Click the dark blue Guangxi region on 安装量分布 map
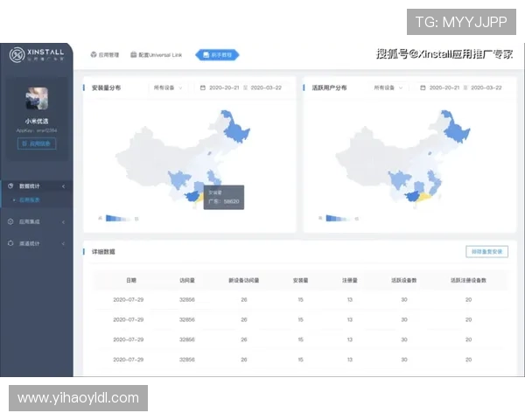Screen dimensions: 525x420 coord(192,196)
